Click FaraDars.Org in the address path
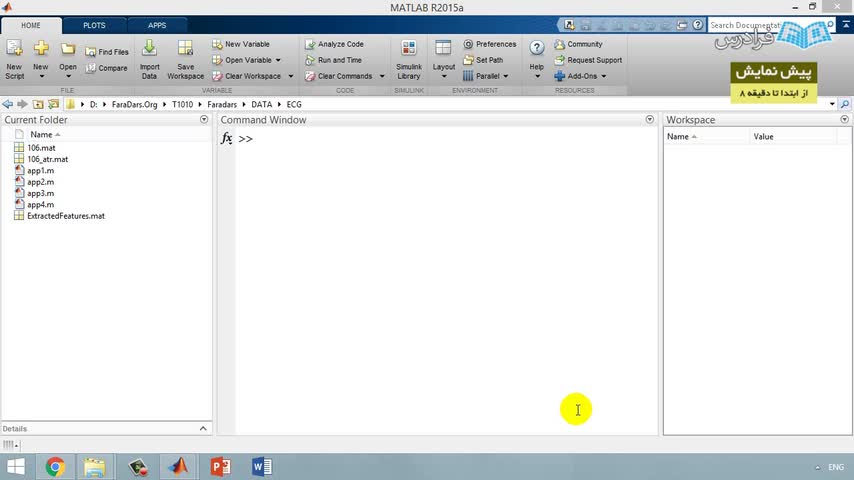The image size is (854, 480). point(135,105)
